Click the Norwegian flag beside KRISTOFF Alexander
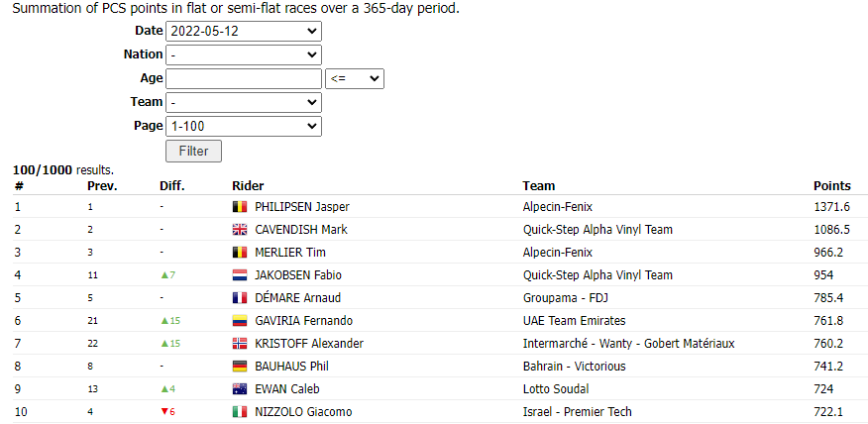The width and height of the screenshot is (868, 424). click(239, 343)
